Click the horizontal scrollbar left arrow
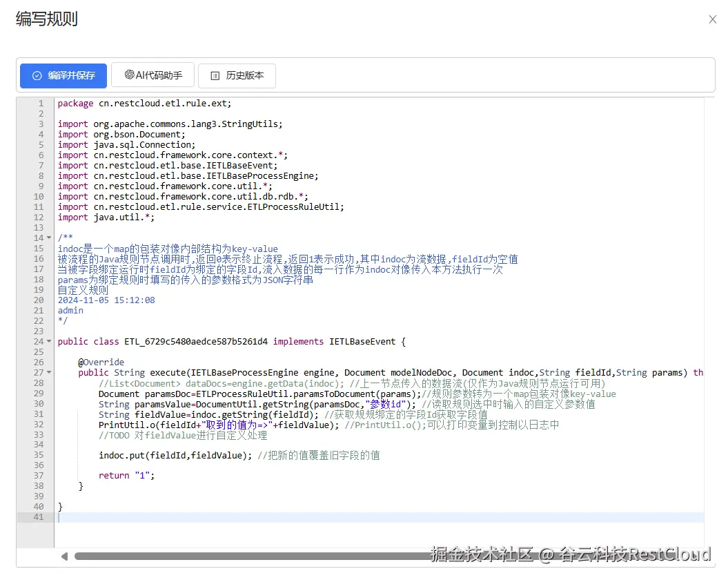Image resolution: width=728 pixels, height=580 pixels. click(65, 557)
